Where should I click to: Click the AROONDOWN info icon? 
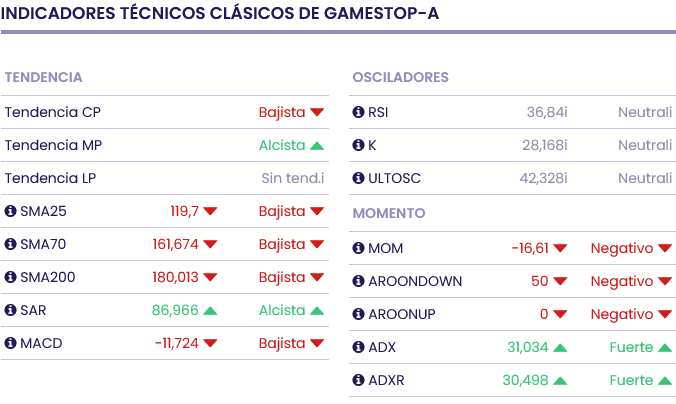pos(359,281)
